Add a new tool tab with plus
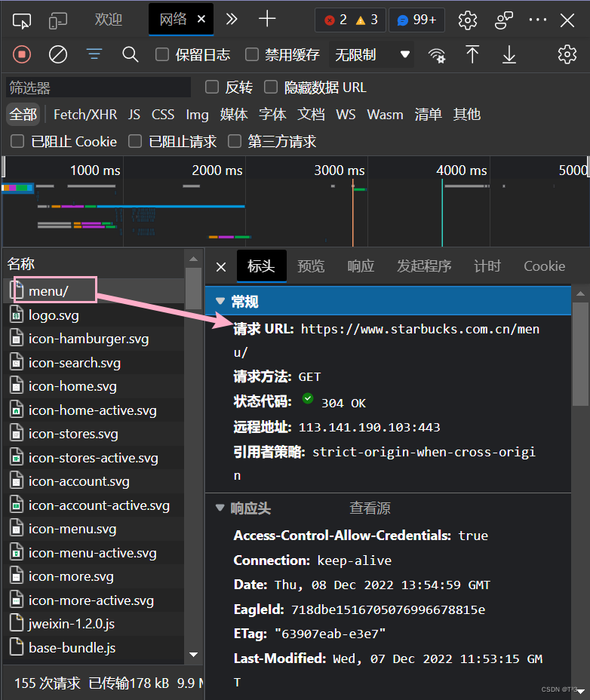The width and height of the screenshot is (590, 700). coord(267,19)
